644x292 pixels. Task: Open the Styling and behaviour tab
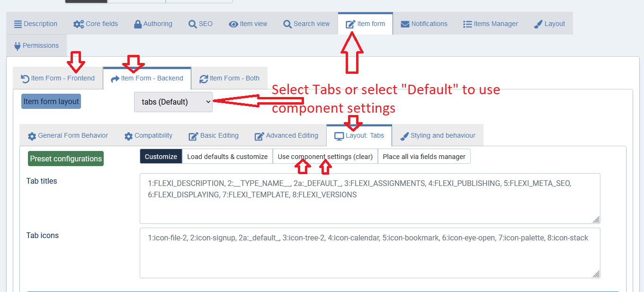coord(438,136)
